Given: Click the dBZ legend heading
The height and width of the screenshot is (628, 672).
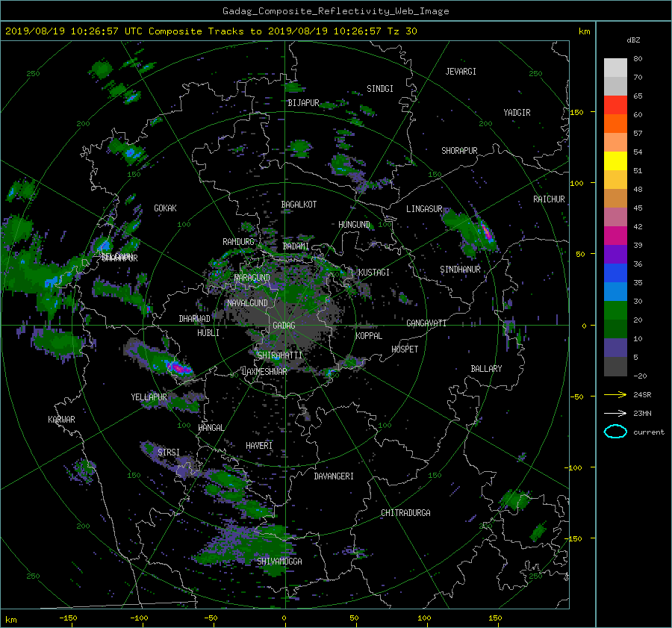Looking at the screenshot, I should click(633, 40).
